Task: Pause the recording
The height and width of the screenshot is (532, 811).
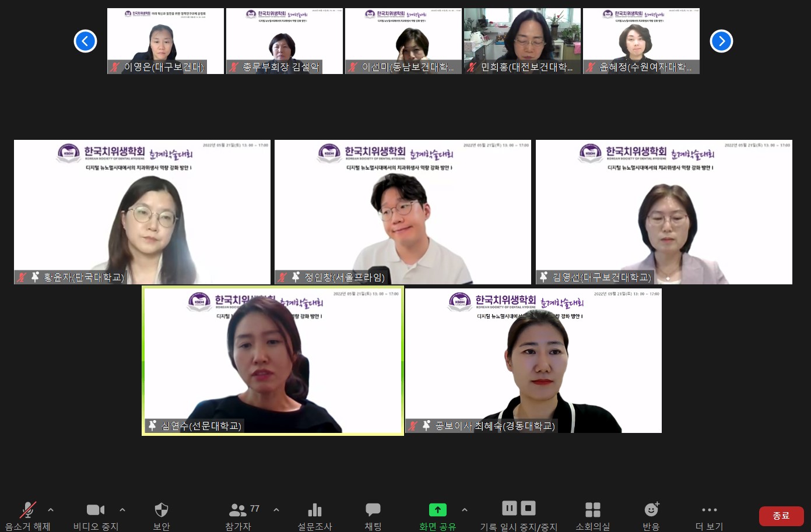Action: point(510,508)
